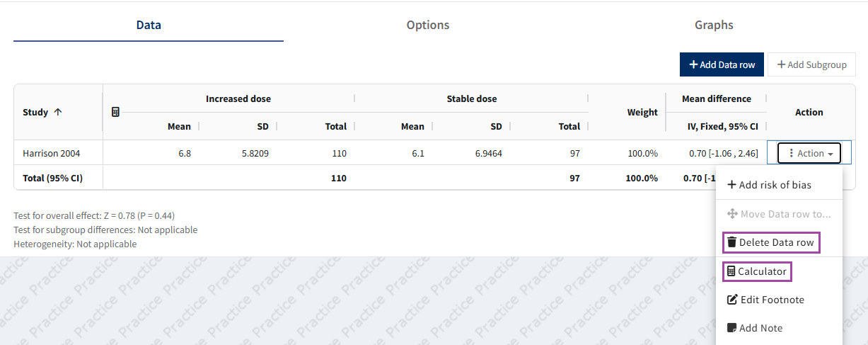Click the plus icon beside Add risk of bias
Viewport: 868px width, 345px height.
[x=731, y=185]
